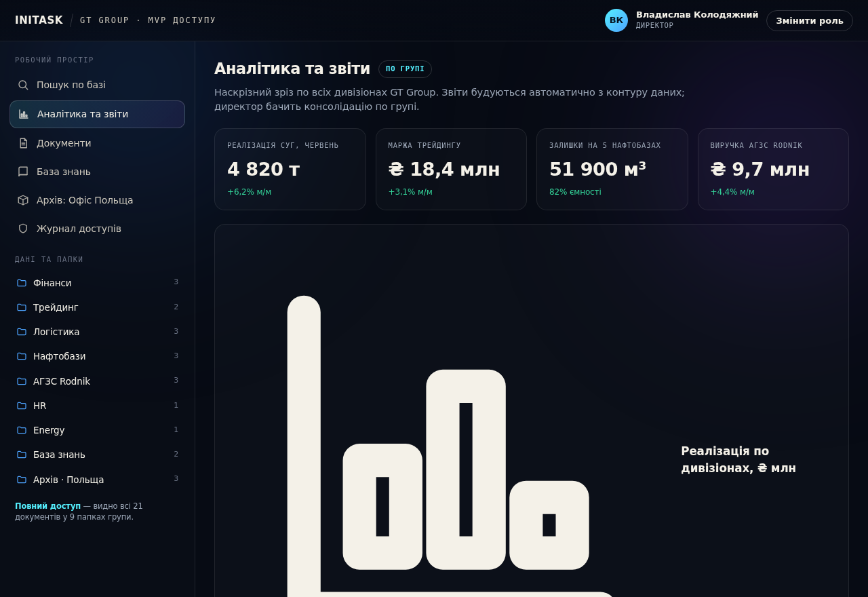868x597 pixels.
Task: Click the ₴ 18,4 млн value
Action: (444, 169)
